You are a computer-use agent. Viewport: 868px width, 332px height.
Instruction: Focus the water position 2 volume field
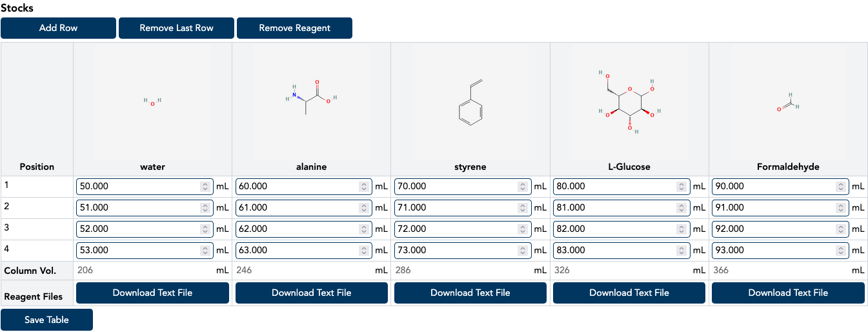(x=137, y=208)
